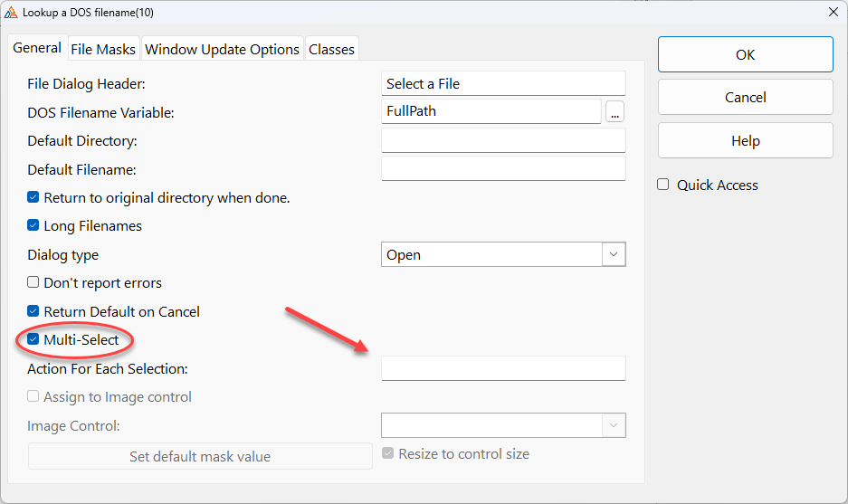Enable the Quick Access checkbox
Viewport: 848px width, 504px height.
point(663,185)
